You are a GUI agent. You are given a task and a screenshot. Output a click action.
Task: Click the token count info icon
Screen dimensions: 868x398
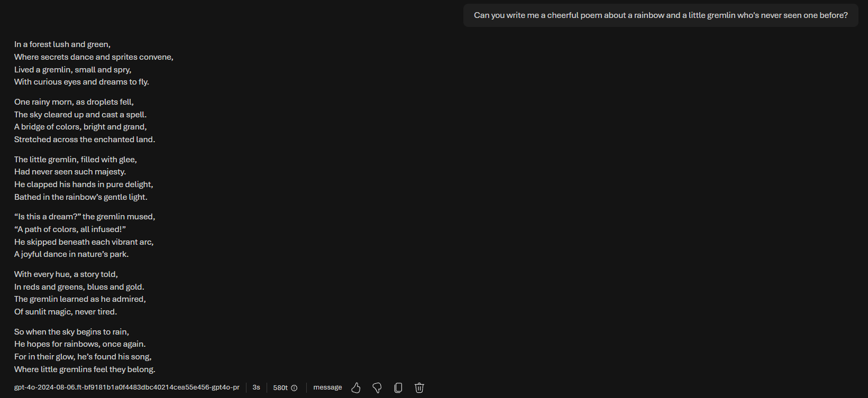[x=294, y=388]
